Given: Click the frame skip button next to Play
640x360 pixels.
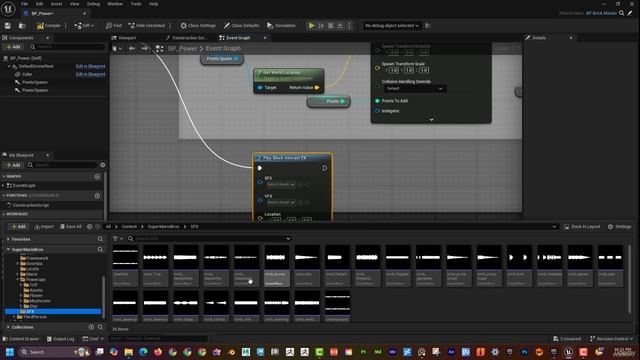Looking at the screenshot, I should [x=321, y=26].
